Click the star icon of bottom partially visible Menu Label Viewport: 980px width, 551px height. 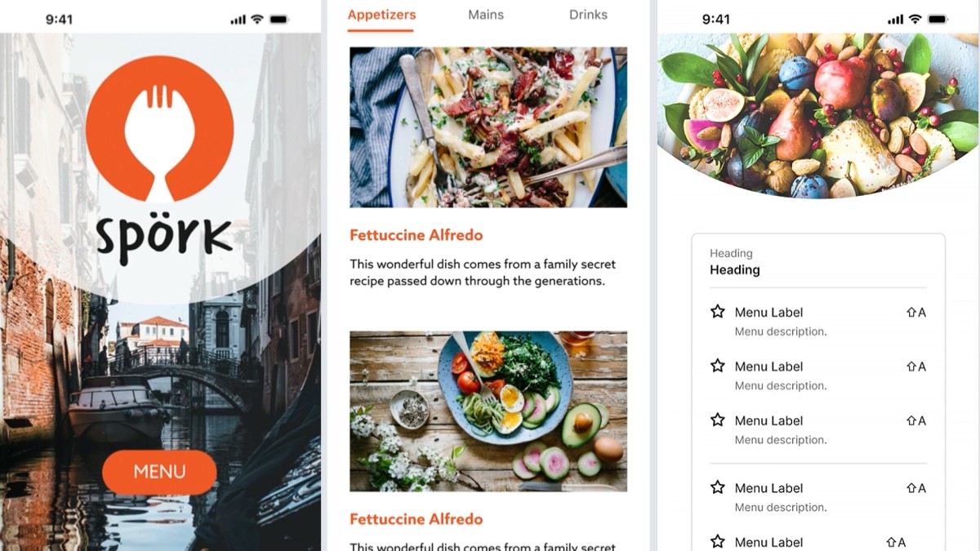(x=718, y=542)
